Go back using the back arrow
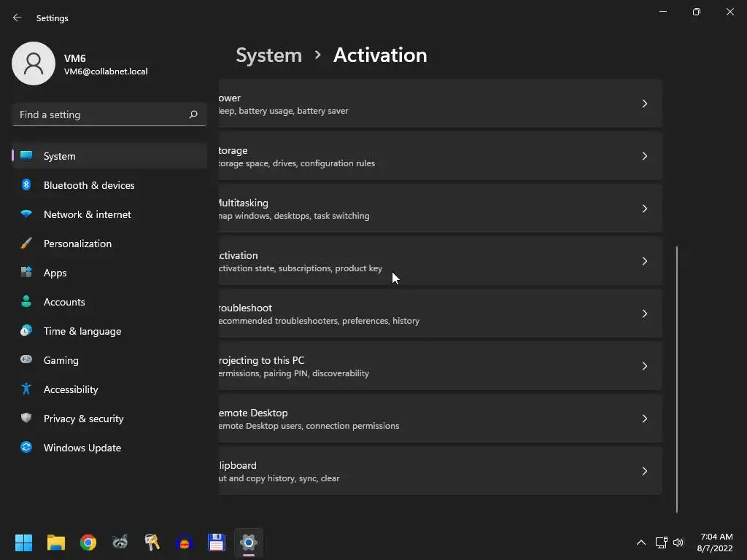 pos(18,17)
